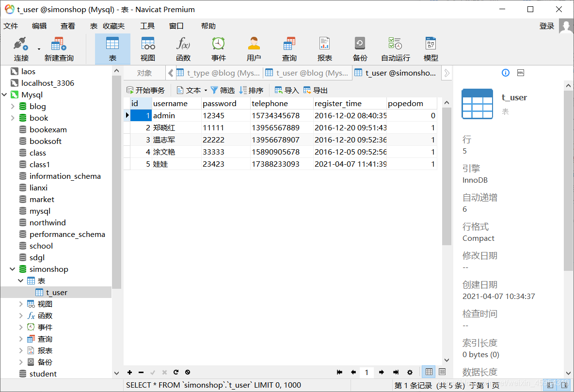Viewport: 574px width, 392px height.
Task: Click 开始事务 begin transaction button
Action: [146, 91]
